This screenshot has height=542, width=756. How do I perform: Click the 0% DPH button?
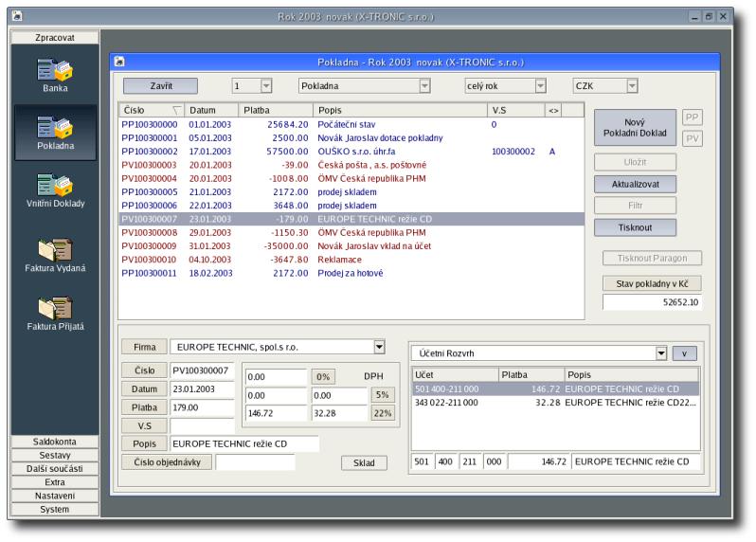[323, 377]
